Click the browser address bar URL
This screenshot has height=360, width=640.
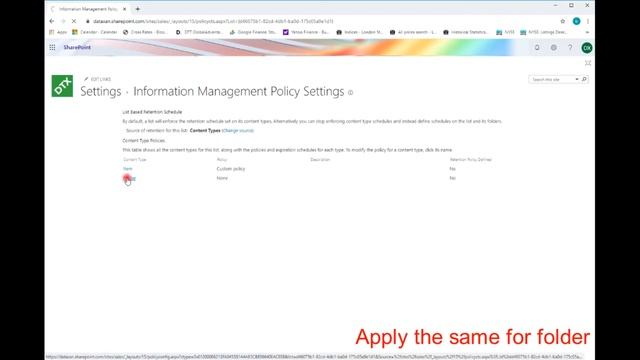(x=213, y=21)
